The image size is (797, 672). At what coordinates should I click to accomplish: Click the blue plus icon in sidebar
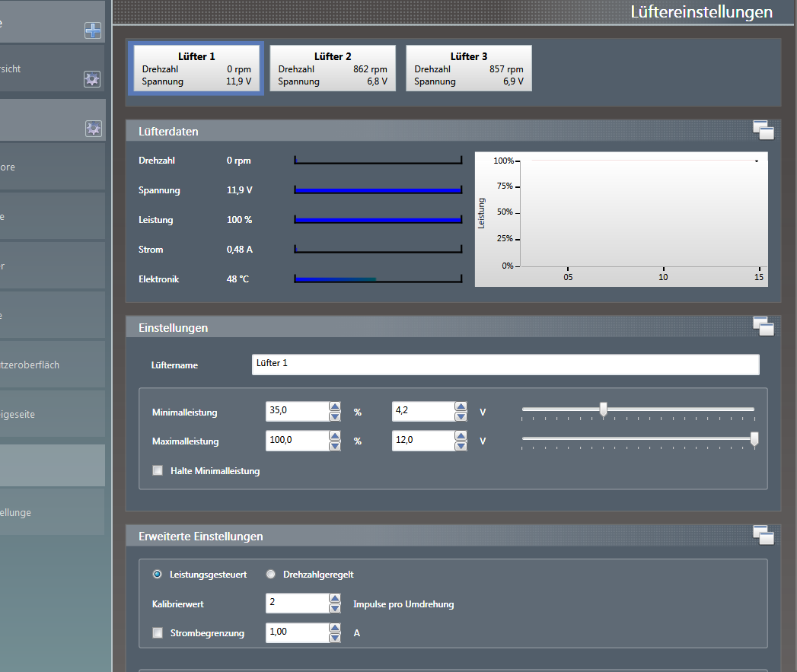(x=93, y=31)
